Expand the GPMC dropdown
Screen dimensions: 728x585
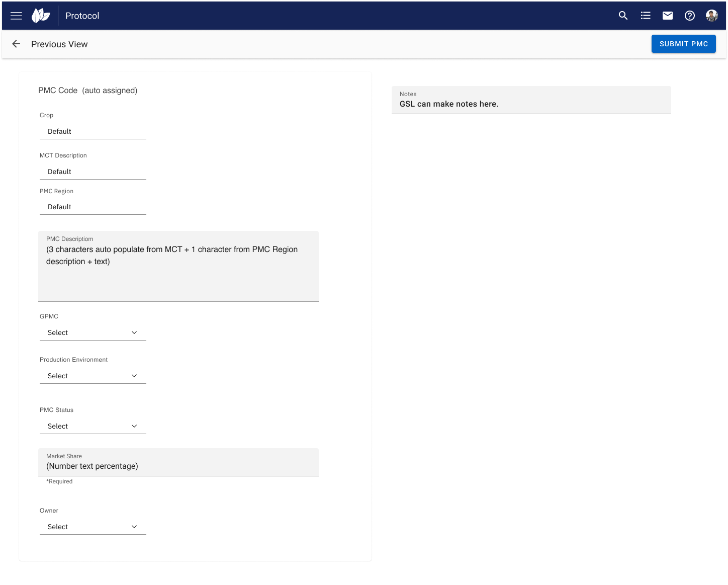click(93, 332)
